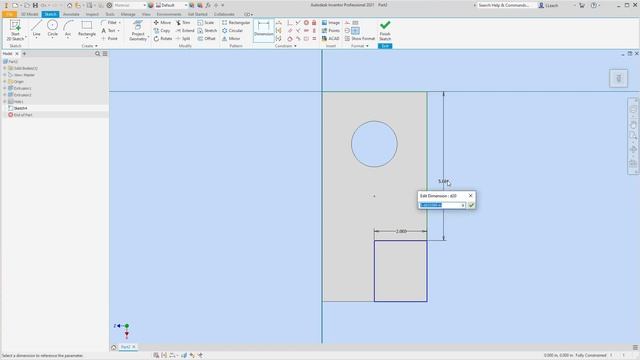The height and width of the screenshot is (360, 640).
Task: Select the Trim tool
Action: coord(183,22)
